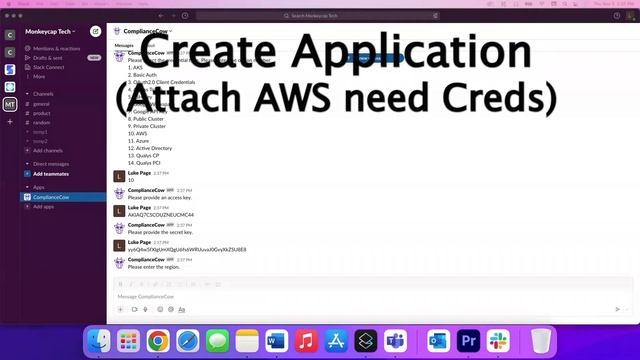Viewport: 640px width, 360px height.
Task: Record audio with the microphone icon
Action: pos(145,309)
